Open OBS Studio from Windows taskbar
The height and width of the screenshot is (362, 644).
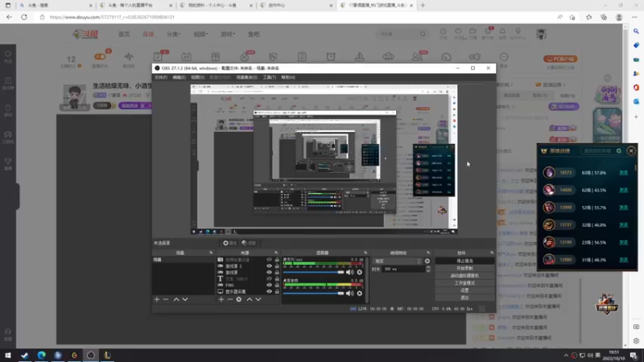pyautogui.click(x=91, y=355)
